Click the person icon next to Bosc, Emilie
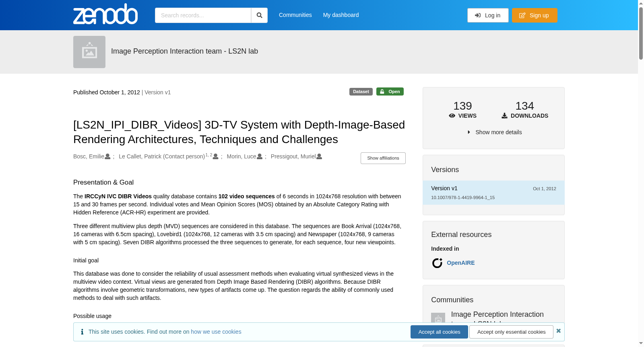 coord(107,156)
